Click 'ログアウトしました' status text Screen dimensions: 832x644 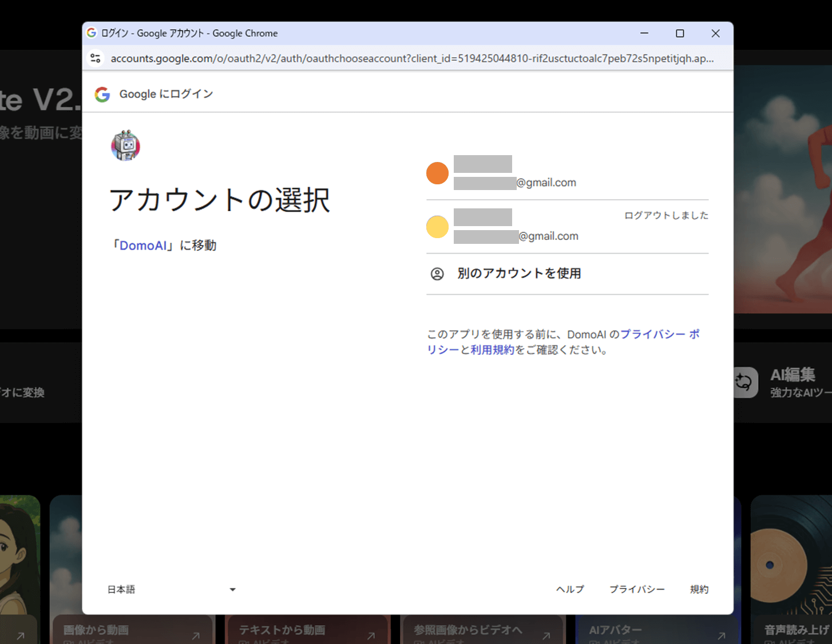[x=666, y=215]
